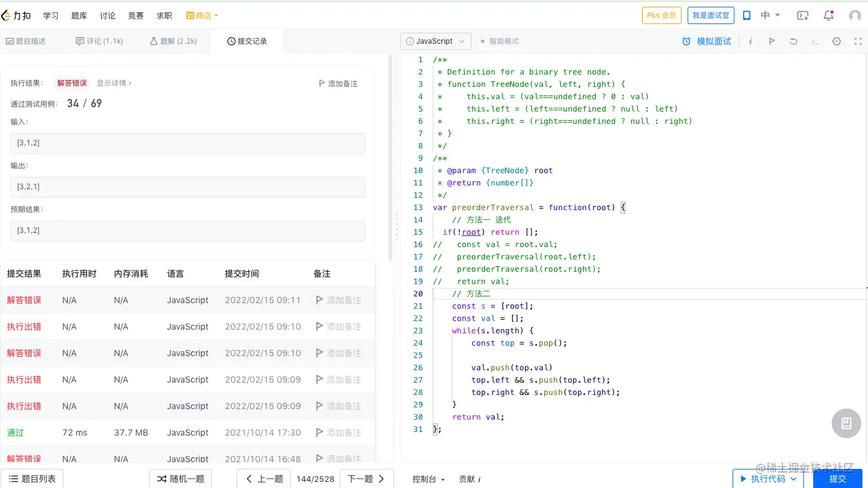Click the 贡献 info icon
Image resolution: width=868 pixels, height=488 pixels.
(x=480, y=479)
